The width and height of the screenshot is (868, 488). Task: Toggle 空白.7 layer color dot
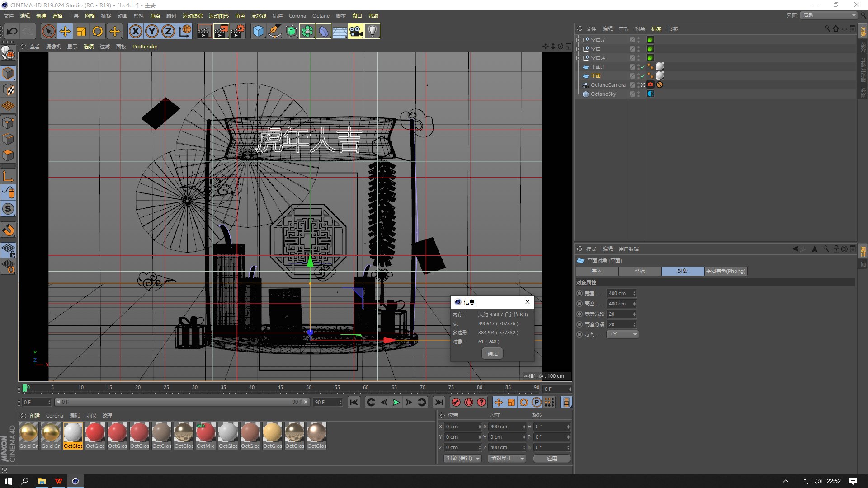(x=632, y=40)
